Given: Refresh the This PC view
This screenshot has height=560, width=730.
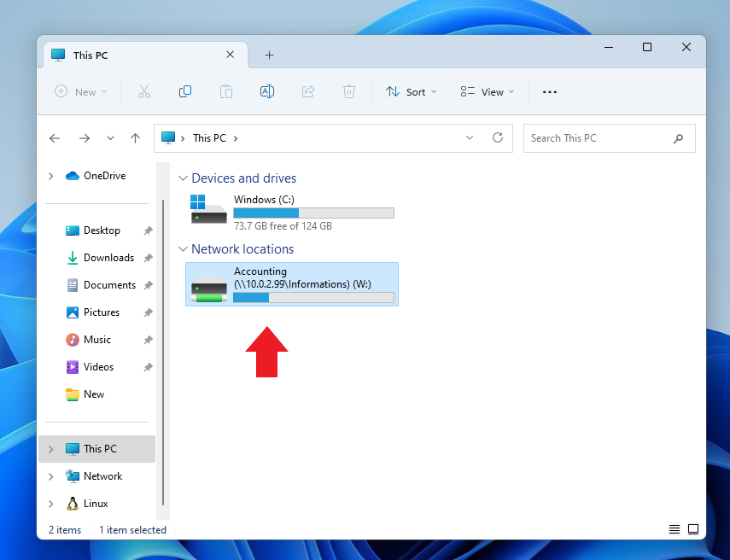Looking at the screenshot, I should (x=498, y=137).
